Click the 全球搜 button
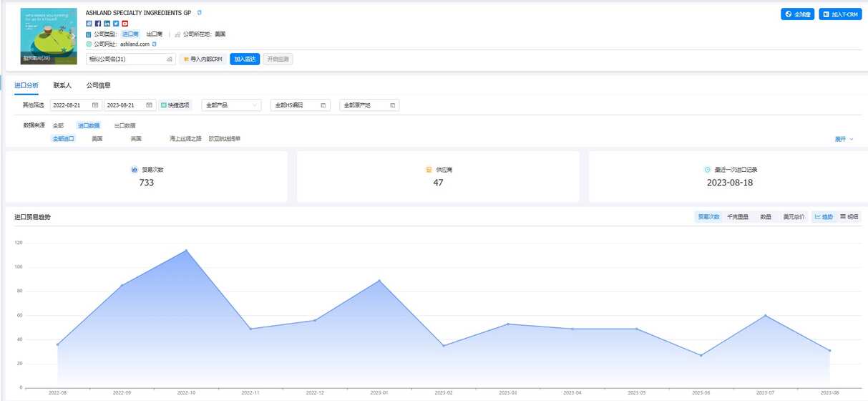This screenshot has width=868, height=401. pos(797,14)
